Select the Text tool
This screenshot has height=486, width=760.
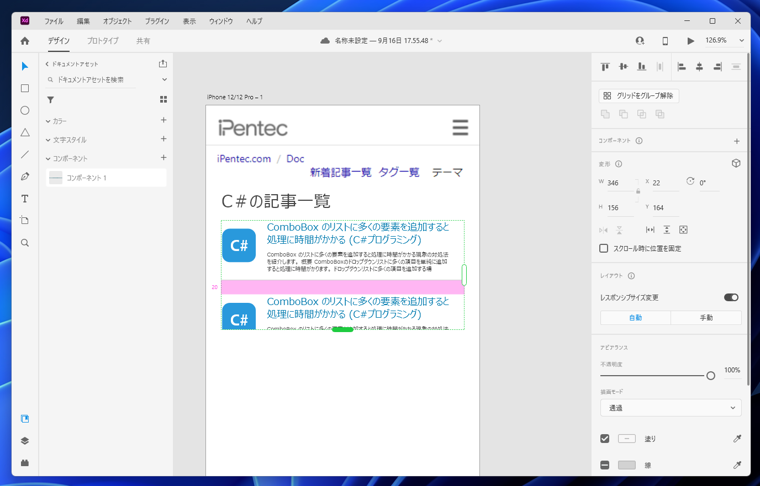[25, 199]
